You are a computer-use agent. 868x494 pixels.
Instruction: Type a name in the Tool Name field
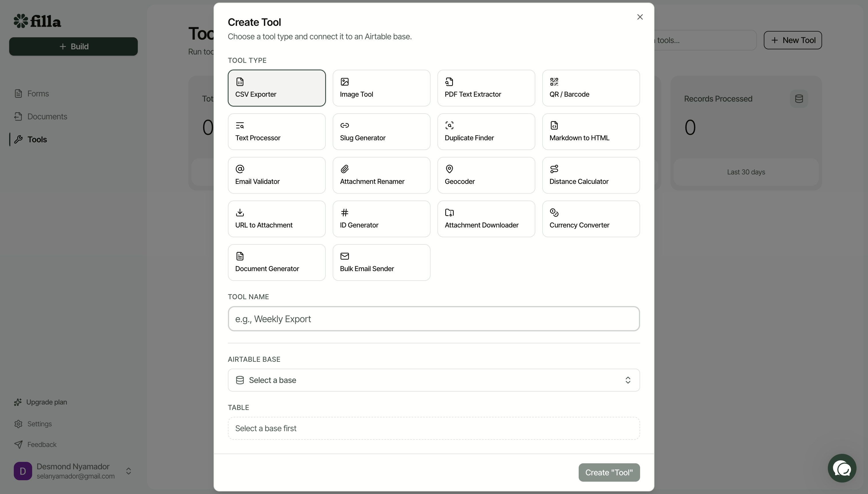click(x=433, y=319)
